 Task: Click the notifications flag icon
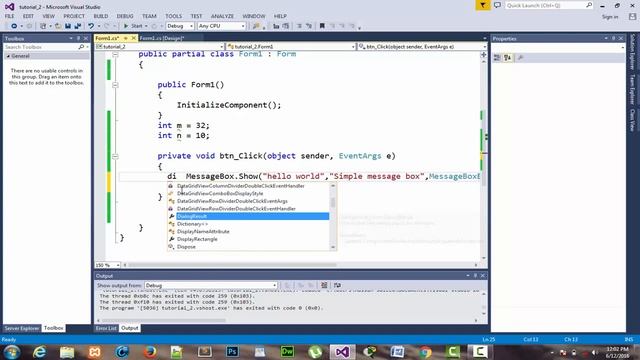[x=482, y=5]
